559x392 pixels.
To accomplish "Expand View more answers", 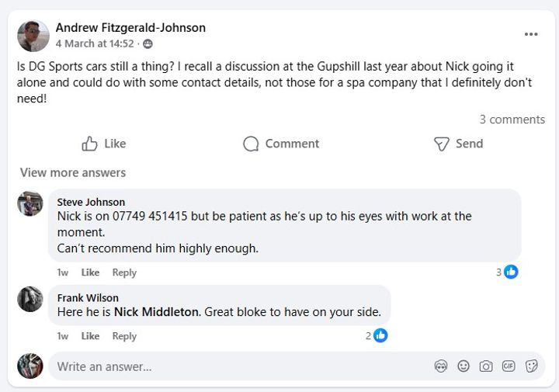I will (72, 172).
